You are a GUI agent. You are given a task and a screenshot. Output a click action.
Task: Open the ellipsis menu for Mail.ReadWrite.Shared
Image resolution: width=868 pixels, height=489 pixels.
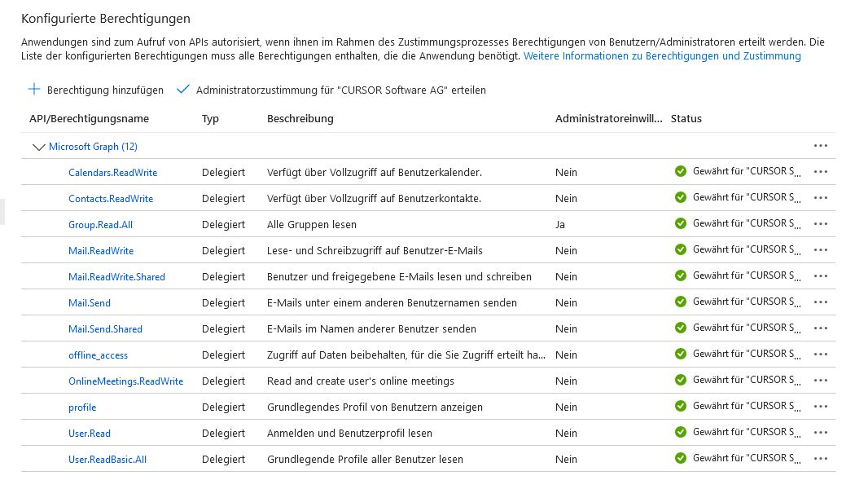coord(821,276)
